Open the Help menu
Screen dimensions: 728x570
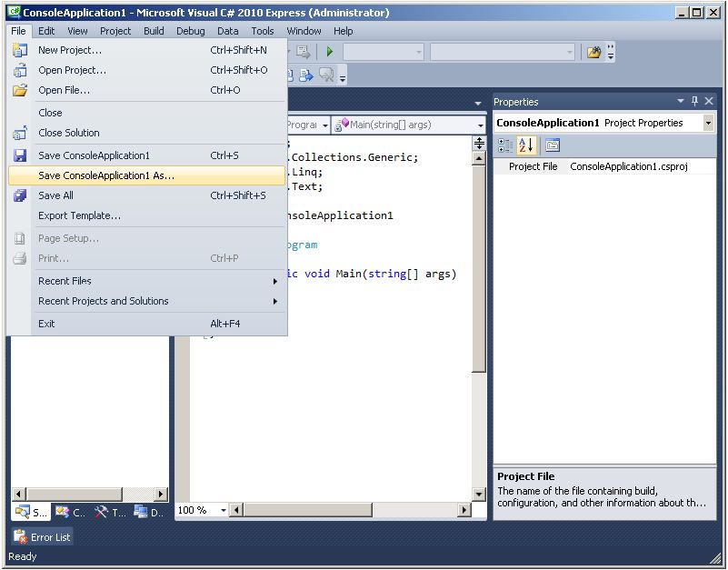344,31
